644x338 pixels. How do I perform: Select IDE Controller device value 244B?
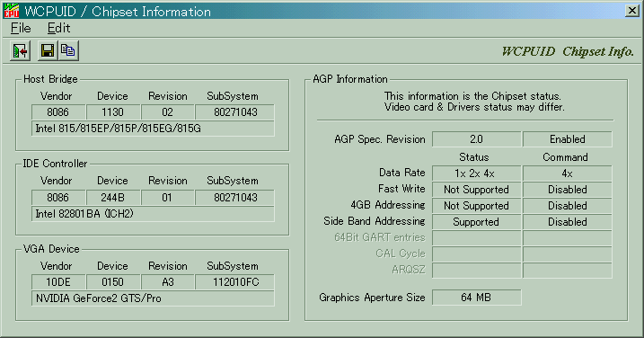[x=113, y=198]
